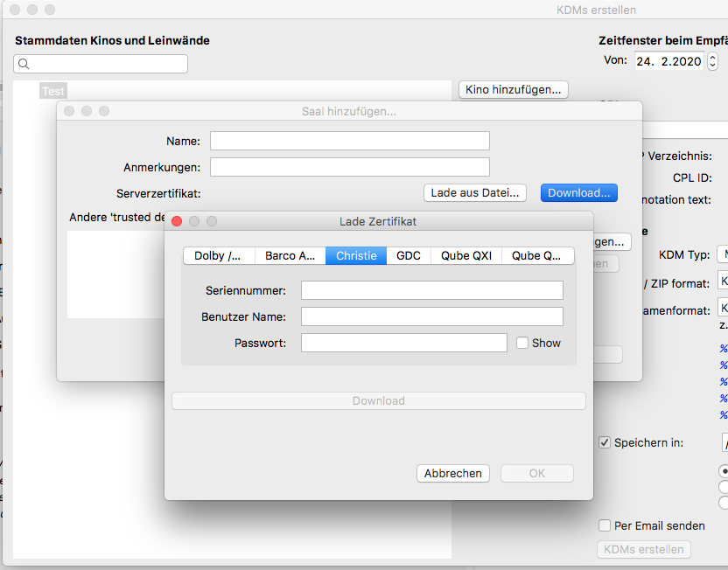Image resolution: width=728 pixels, height=570 pixels.
Task: Focus the Benutzer Name field
Action: tap(431, 316)
